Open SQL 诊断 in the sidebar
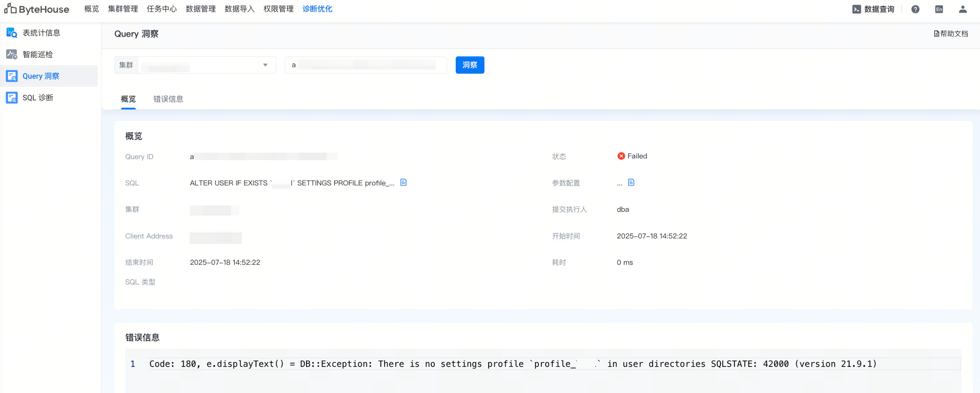 click(x=38, y=97)
